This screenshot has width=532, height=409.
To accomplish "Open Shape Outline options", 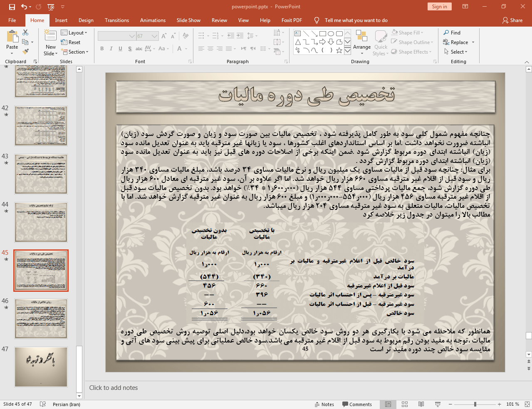I will (412, 42).
